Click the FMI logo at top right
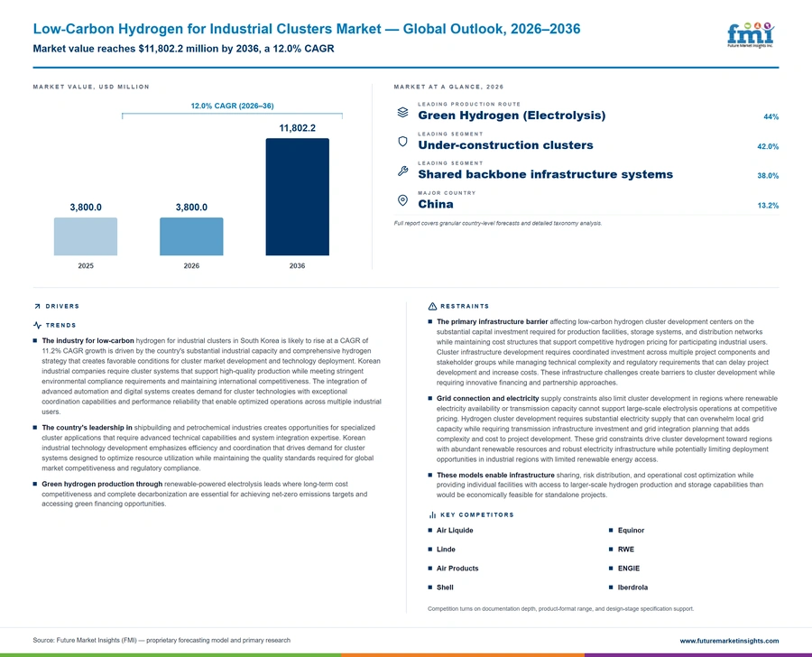The height and width of the screenshot is (657, 812). point(751,35)
